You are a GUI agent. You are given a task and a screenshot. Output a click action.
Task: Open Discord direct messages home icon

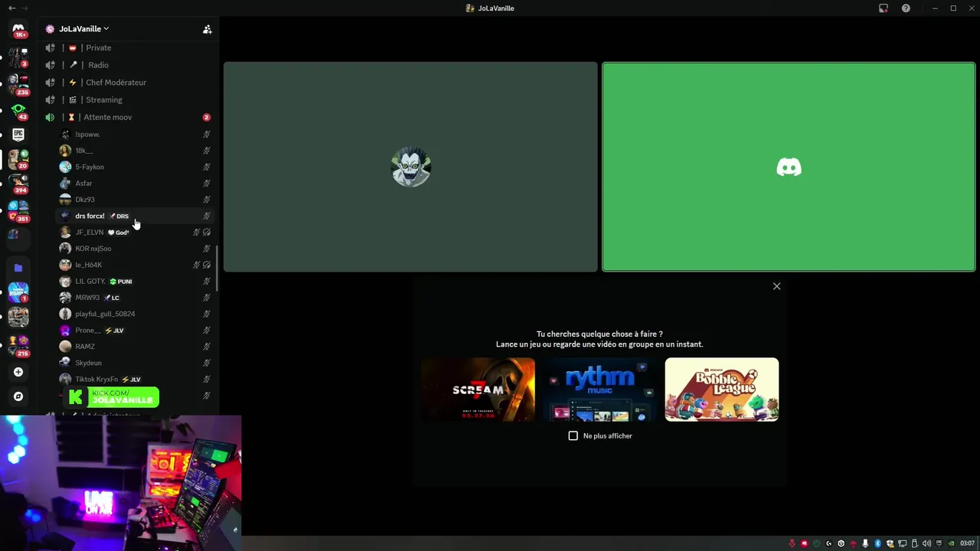18,29
